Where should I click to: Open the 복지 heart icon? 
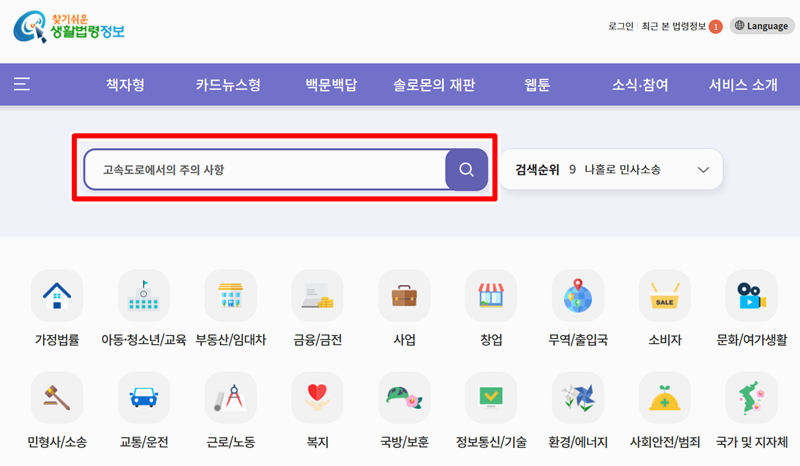317,398
